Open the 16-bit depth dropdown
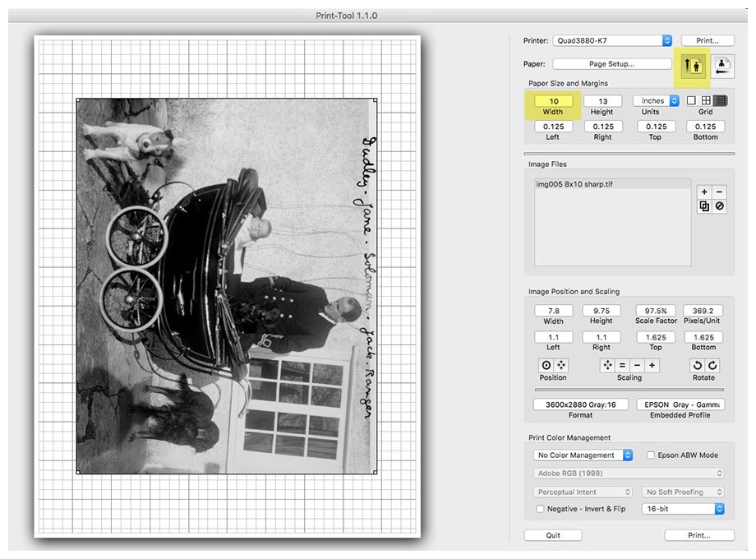Viewport: 756px width, 559px height. point(683,509)
